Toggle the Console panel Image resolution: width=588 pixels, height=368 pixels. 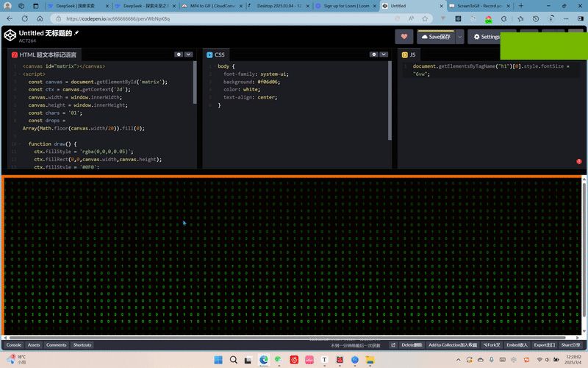(x=13, y=344)
